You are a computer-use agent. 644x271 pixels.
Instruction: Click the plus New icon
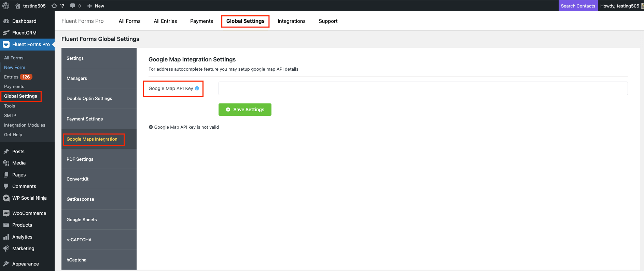89,6
